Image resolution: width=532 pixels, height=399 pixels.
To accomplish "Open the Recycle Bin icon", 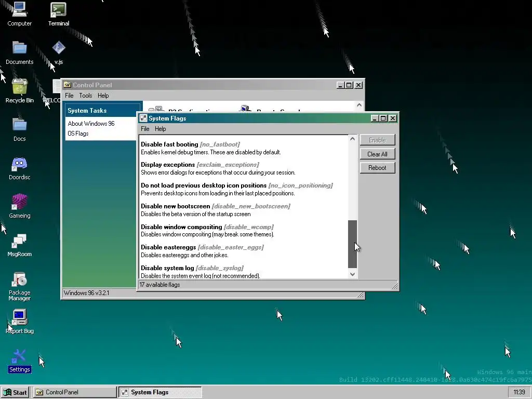I will (19, 91).
